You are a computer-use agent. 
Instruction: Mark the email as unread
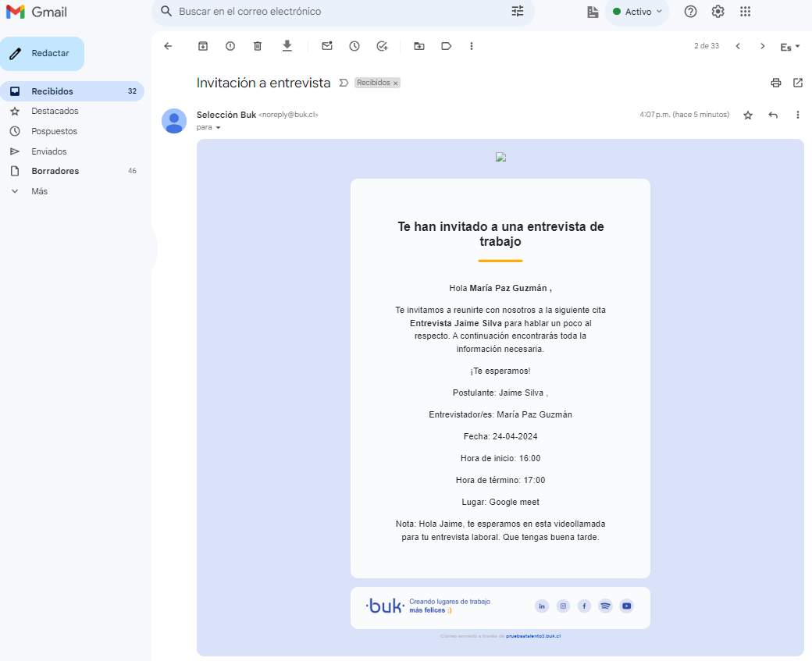coord(327,46)
